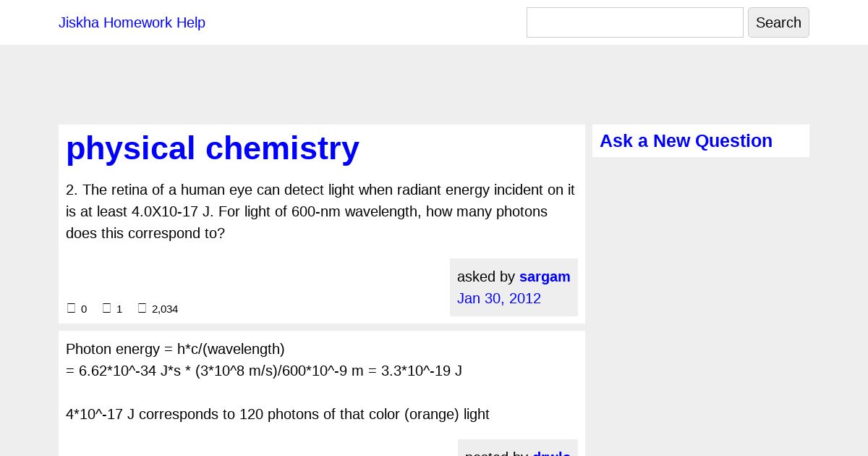Click the 'Photon energy = h*c/(wavelength)' line
This screenshot has height=456, width=868.
pyautogui.click(x=175, y=349)
